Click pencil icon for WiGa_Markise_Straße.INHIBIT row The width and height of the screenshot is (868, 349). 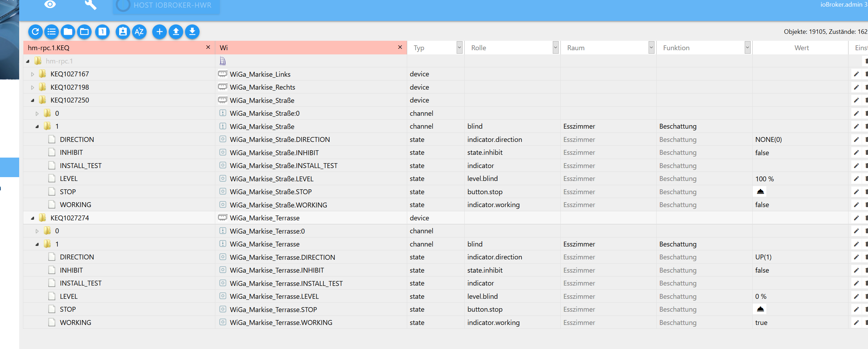coord(856,152)
